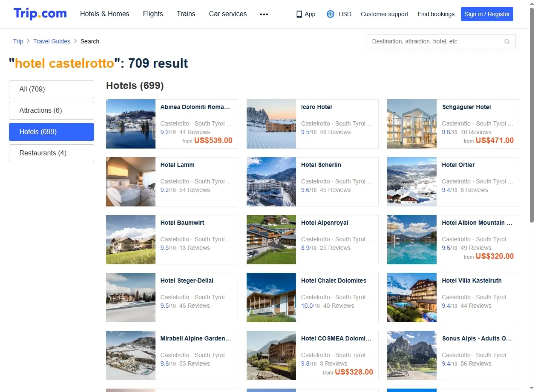Click the 10.0/10 rating of Chalet Dolomites
Screen dimensions: 535x392
pos(310,306)
